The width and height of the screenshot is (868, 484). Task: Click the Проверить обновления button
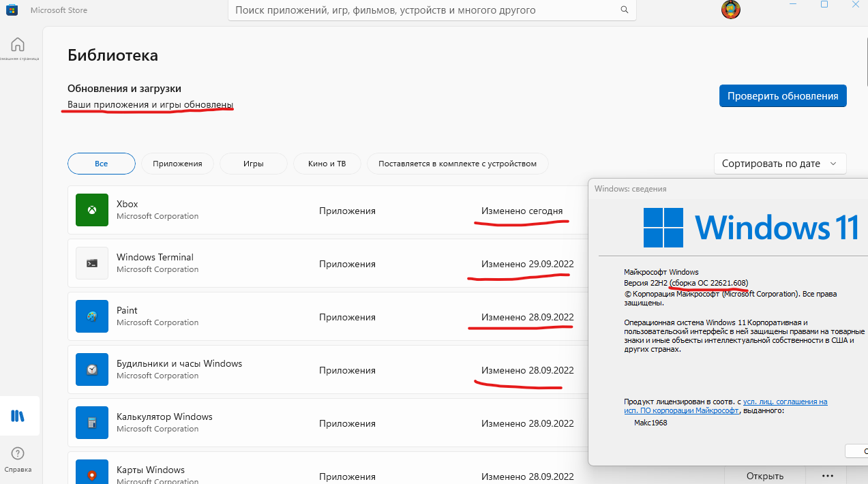[783, 96]
